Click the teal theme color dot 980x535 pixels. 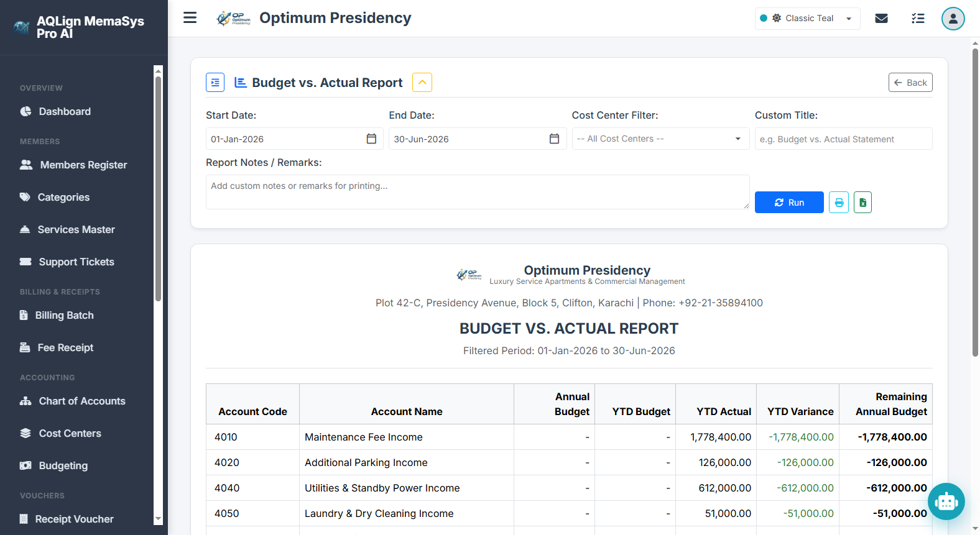(x=764, y=19)
